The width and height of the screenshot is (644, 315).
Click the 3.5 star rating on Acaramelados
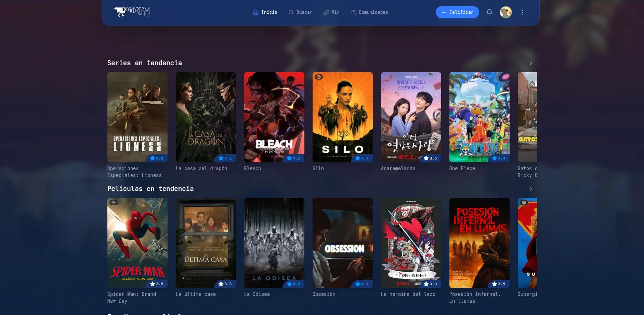point(431,158)
